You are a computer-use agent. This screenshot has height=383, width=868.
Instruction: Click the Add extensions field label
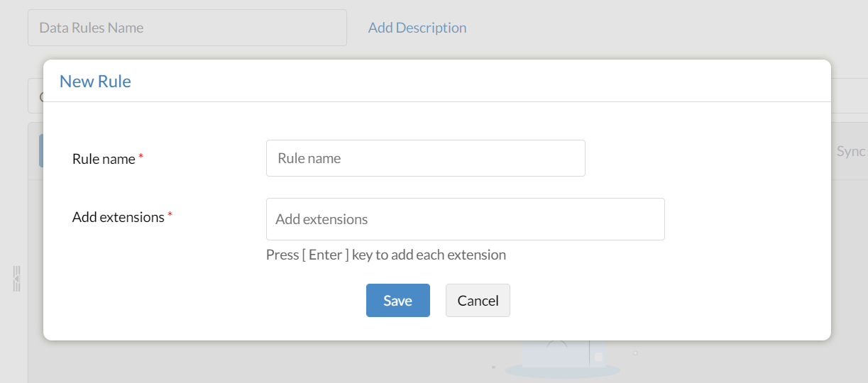coord(118,217)
